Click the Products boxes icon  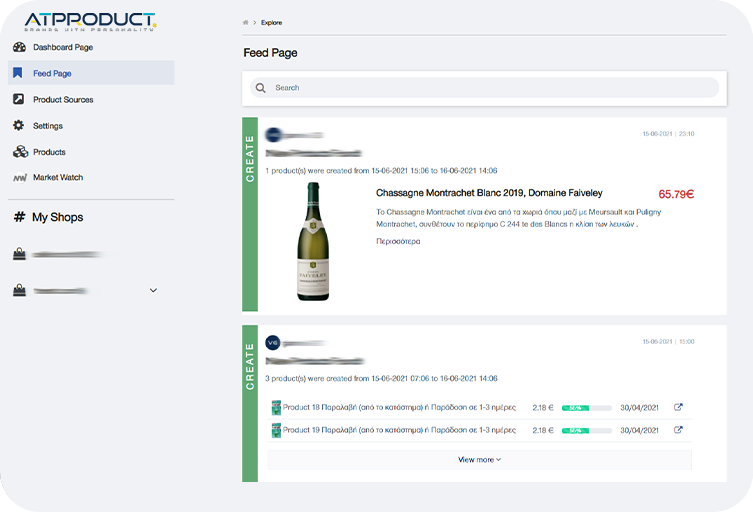click(x=20, y=152)
